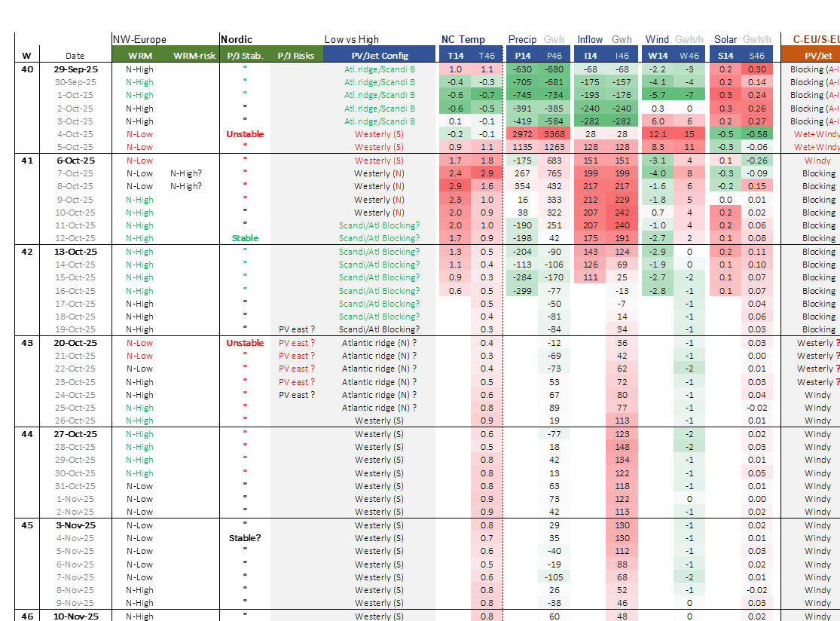Click the PV east ? cell on 19-Oct-25
Screen dimensions: 840x621
tap(296, 329)
